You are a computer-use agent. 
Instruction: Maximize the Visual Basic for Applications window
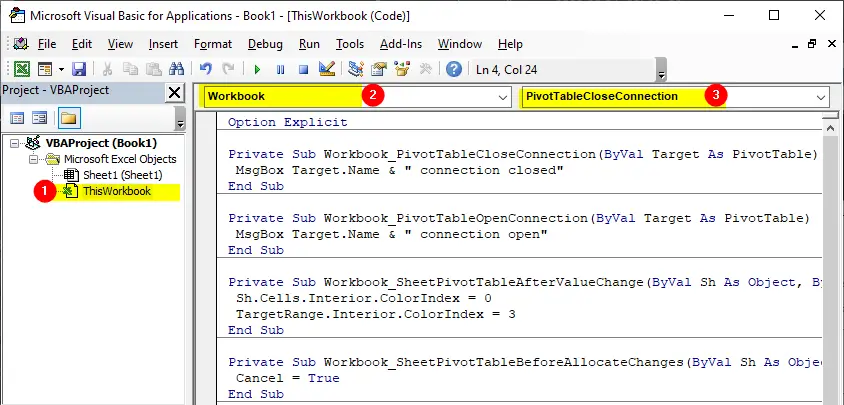(773, 15)
